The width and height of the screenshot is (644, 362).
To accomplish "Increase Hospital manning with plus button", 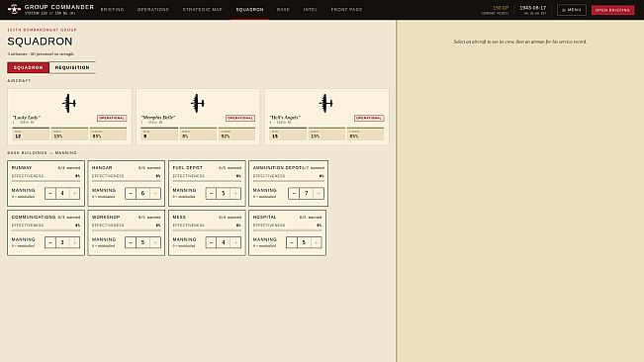I will pos(317,242).
